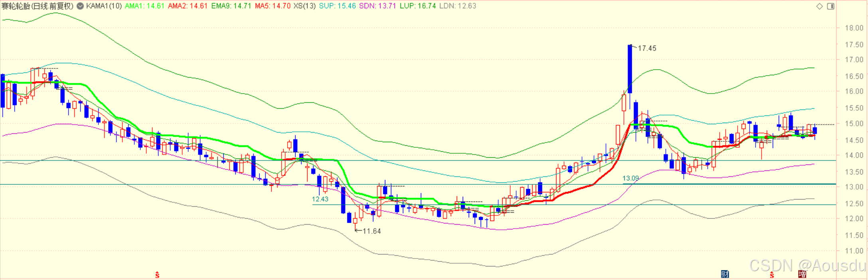Click the AMA2: 14.61 indicator value

pyautogui.click(x=187, y=6)
